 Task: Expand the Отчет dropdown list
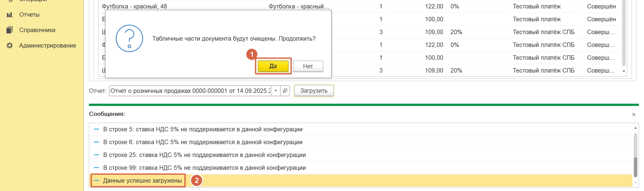[x=276, y=91]
